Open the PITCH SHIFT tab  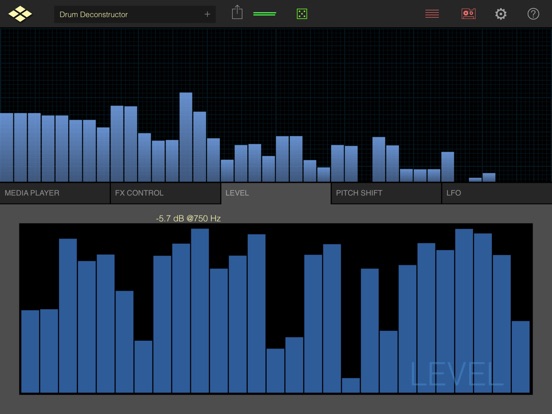[386, 193]
